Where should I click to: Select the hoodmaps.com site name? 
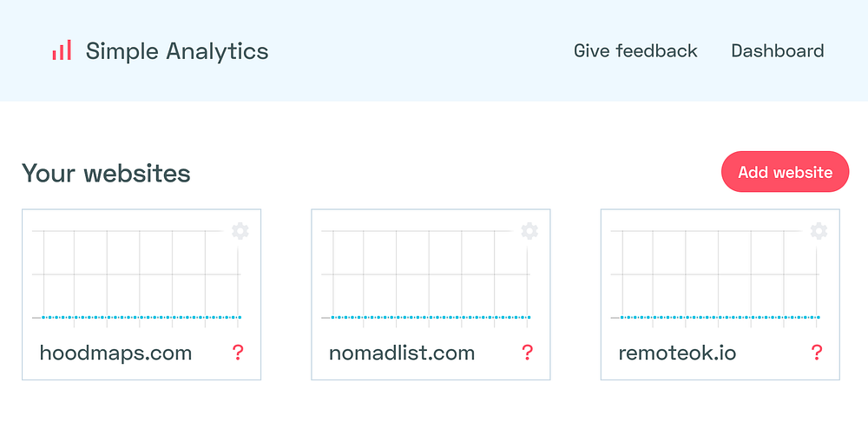[x=115, y=353]
